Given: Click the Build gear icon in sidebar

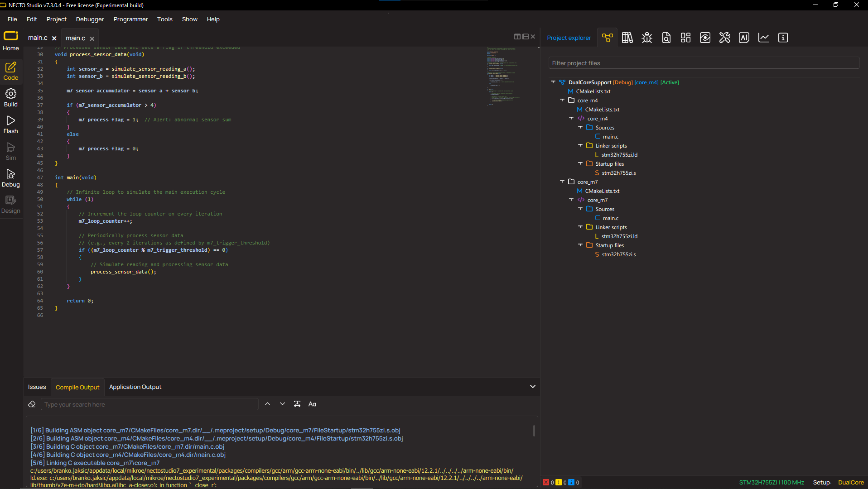Looking at the screenshot, I should pyautogui.click(x=11, y=94).
